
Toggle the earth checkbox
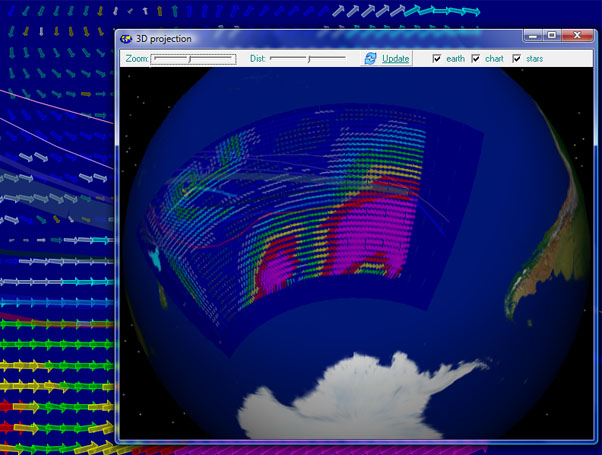click(437, 58)
